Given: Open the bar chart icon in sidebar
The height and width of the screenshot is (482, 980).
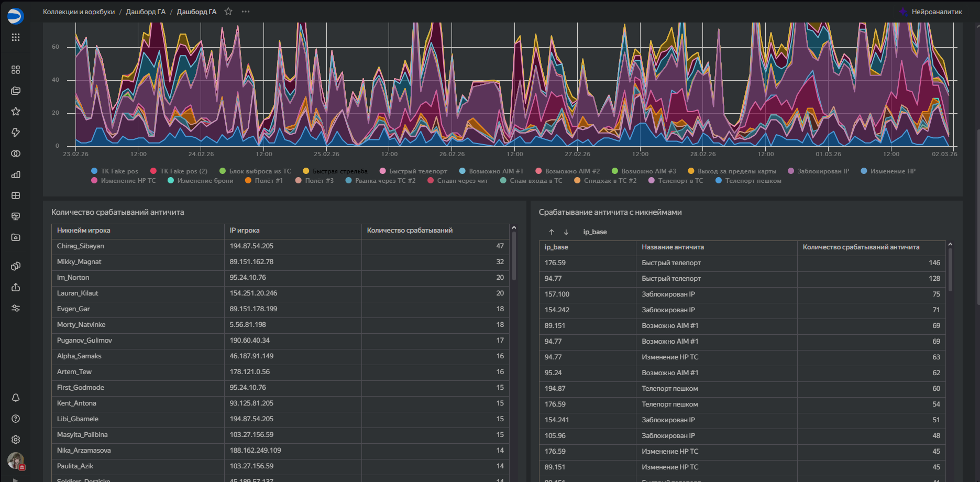Looking at the screenshot, I should coord(16,174).
